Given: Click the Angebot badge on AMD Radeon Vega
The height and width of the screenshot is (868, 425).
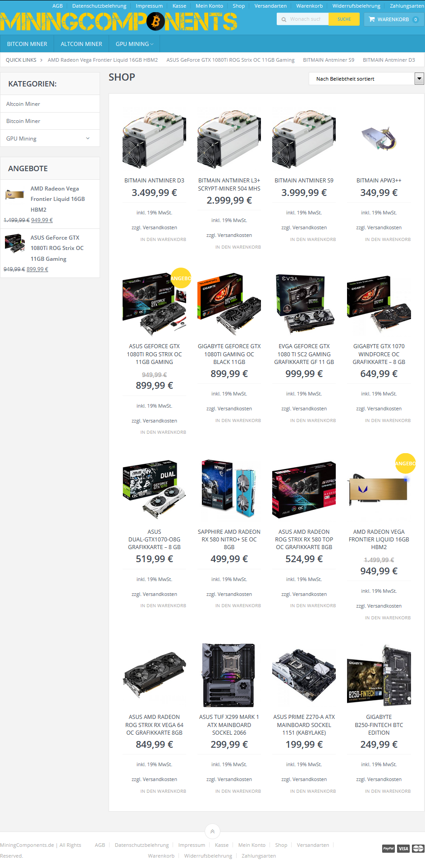Looking at the screenshot, I should pos(405,463).
